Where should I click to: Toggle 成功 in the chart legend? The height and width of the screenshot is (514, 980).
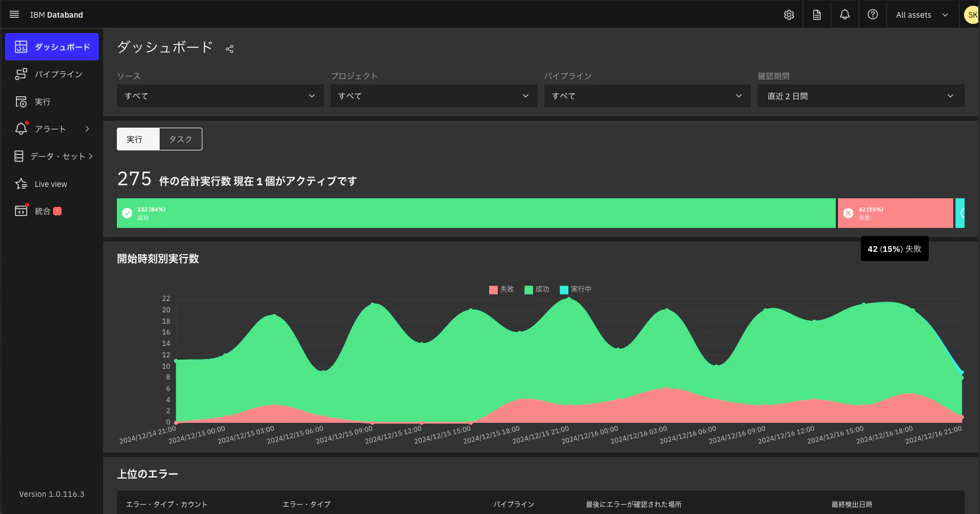tap(538, 289)
